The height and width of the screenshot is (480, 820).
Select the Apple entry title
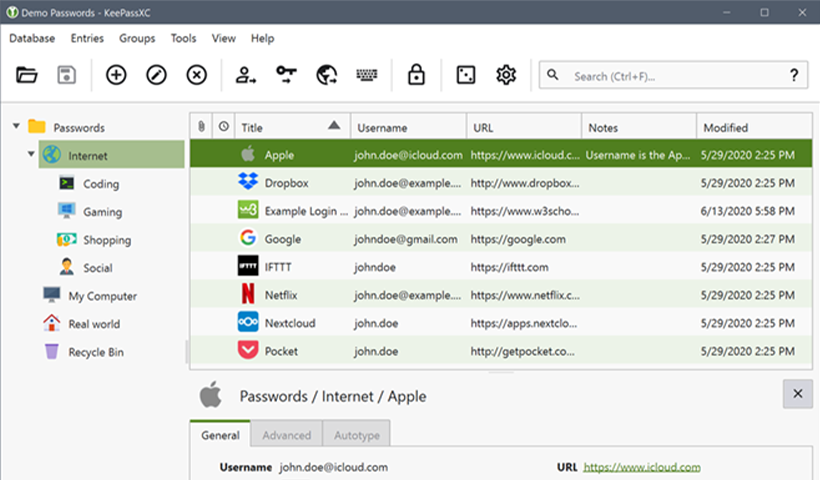279,155
